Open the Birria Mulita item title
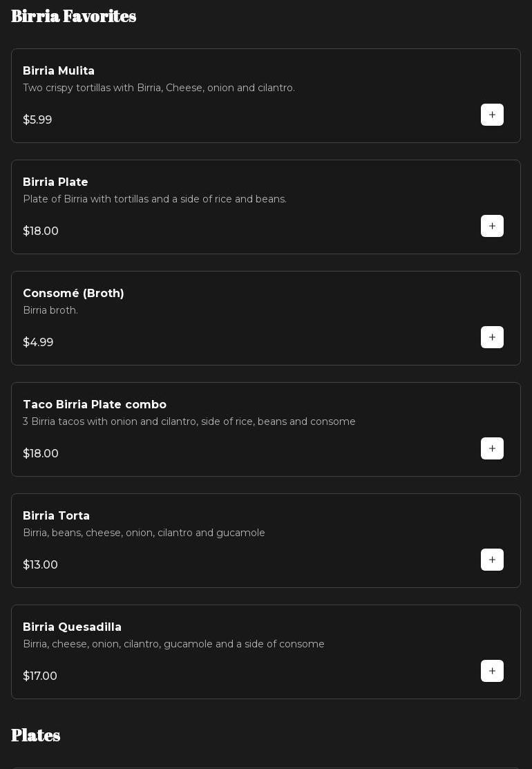532x769 pixels. [59, 71]
